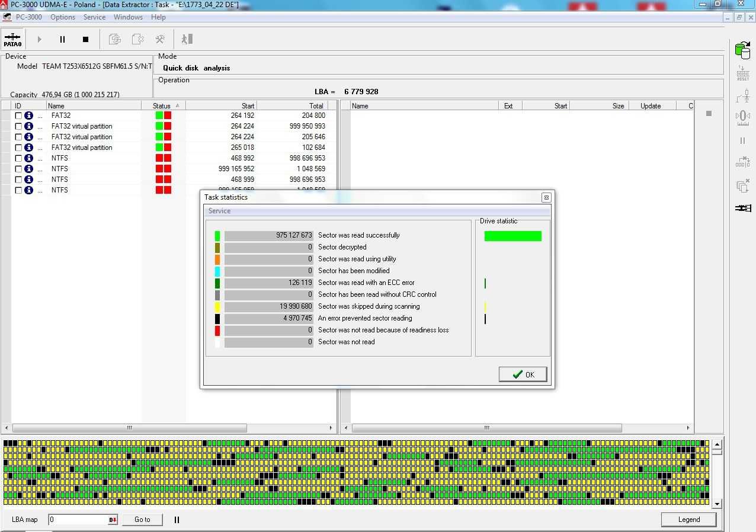The image size is (756, 532).
Task: Open the Legend button
Action: click(x=688, y=520)
